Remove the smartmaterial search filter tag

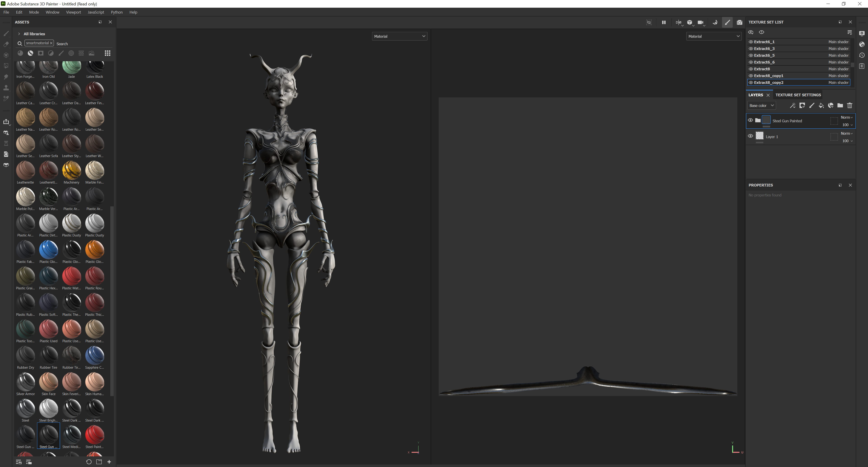point(51,43)
